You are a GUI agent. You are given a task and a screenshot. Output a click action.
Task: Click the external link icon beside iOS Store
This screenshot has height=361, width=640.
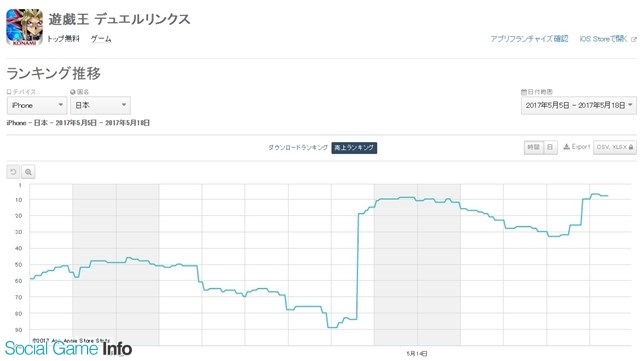(633, 39)
